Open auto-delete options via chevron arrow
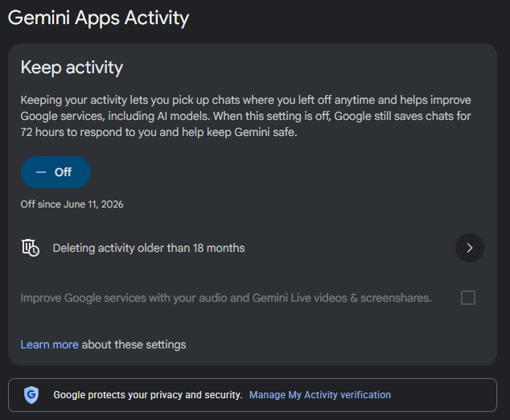 (469, 248)
